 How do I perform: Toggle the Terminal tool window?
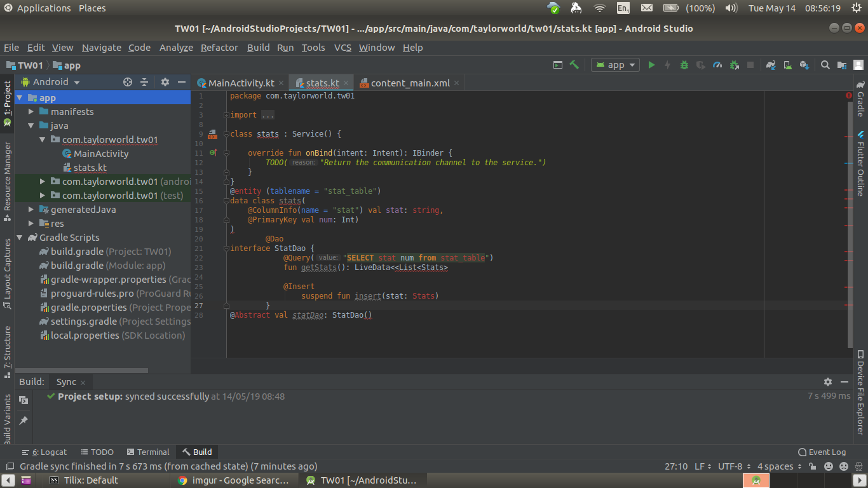click(x=148, y=452)
